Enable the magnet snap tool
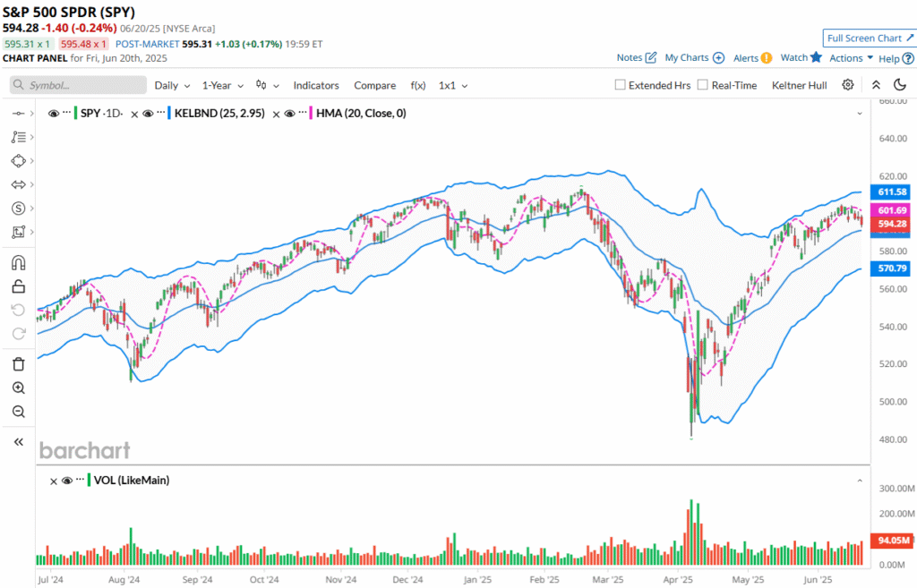917x588 pixels. [18, 263]
